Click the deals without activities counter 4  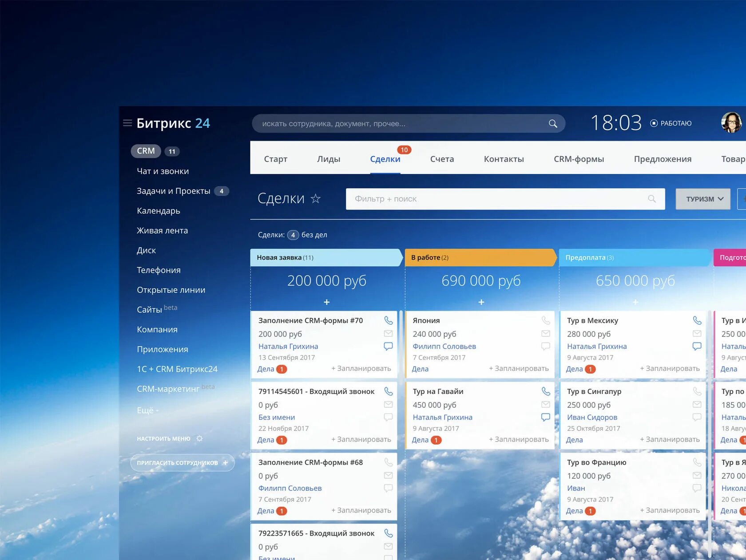click(293, 235)
